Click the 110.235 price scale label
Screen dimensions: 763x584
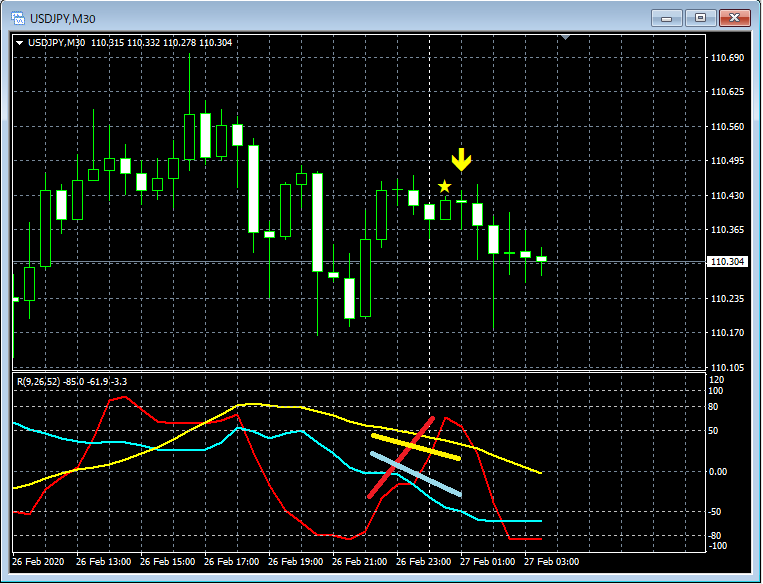coord(727,298)
